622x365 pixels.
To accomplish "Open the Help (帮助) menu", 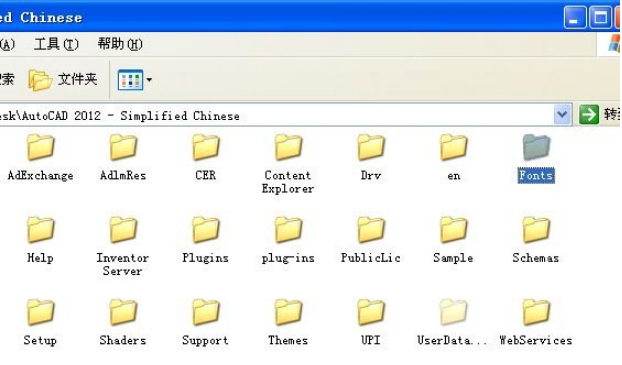I will 120,44.
